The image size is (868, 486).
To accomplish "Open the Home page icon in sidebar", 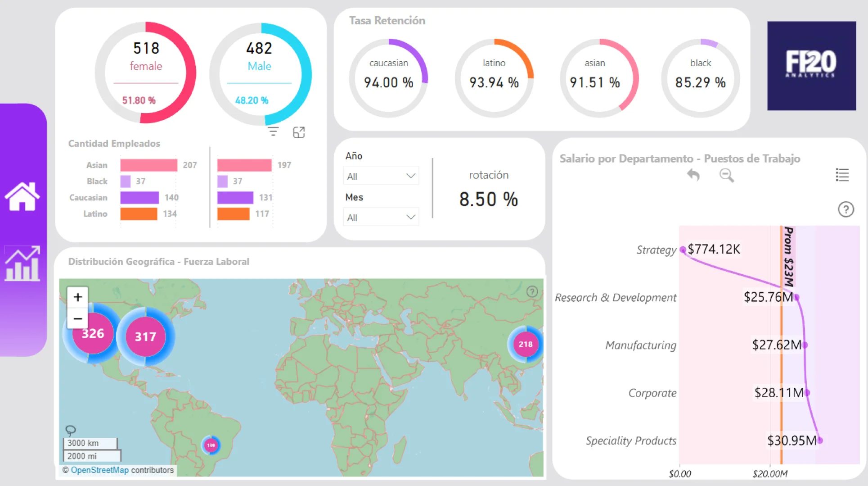I will click(x=22, y=196).
